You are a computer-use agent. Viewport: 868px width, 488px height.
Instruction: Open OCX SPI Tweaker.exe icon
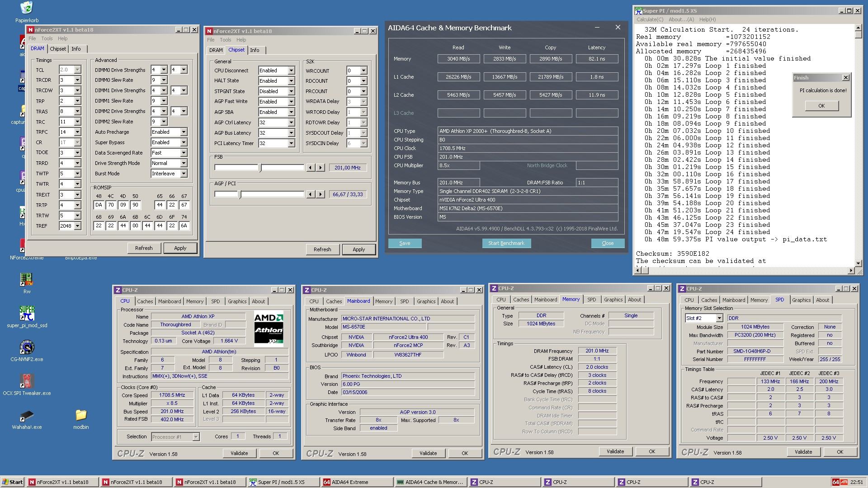[x=27, y=385]
